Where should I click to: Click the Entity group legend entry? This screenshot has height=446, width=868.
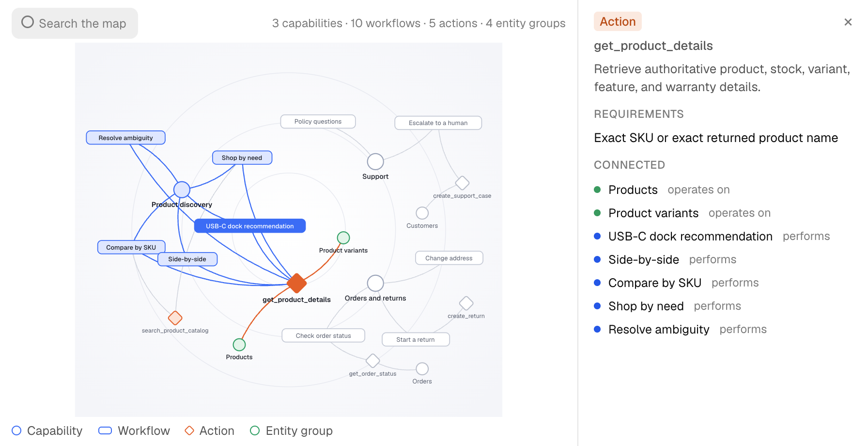pos(291,430)
